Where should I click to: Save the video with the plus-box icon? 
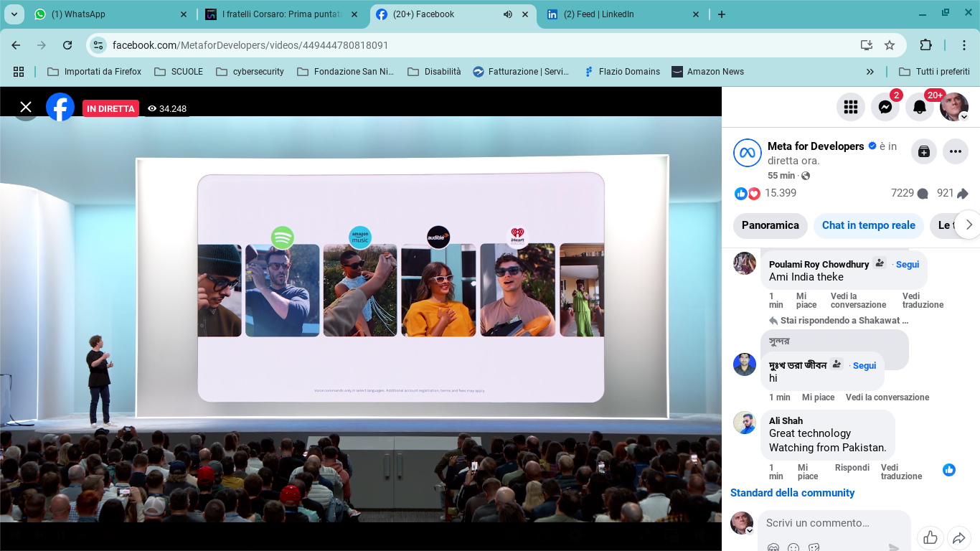pos(924,151)
